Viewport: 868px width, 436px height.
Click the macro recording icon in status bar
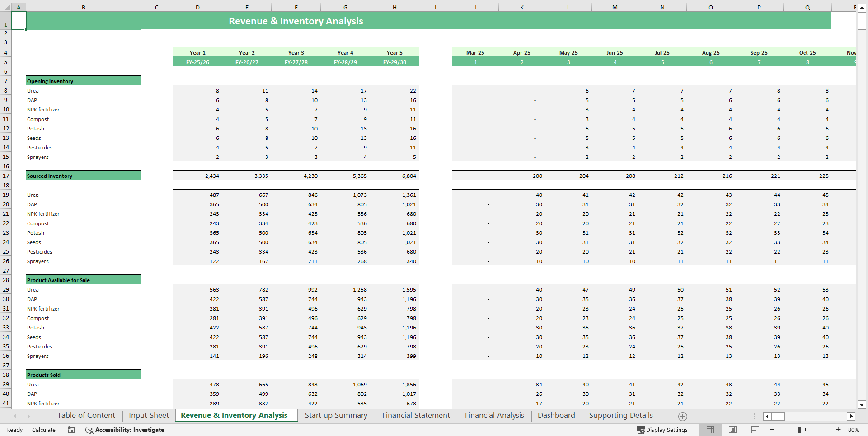click(71, 430)
